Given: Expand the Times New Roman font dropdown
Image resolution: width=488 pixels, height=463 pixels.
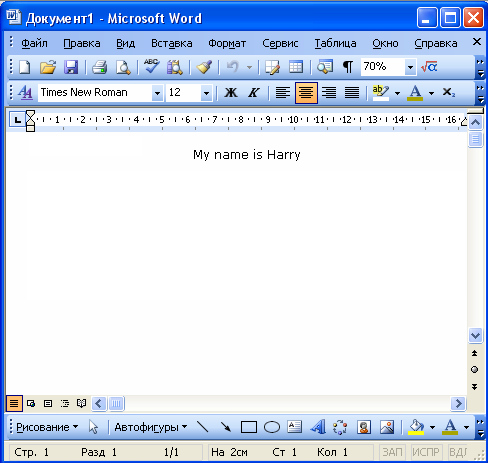Looking at the screenshot, I should point(157,93).
